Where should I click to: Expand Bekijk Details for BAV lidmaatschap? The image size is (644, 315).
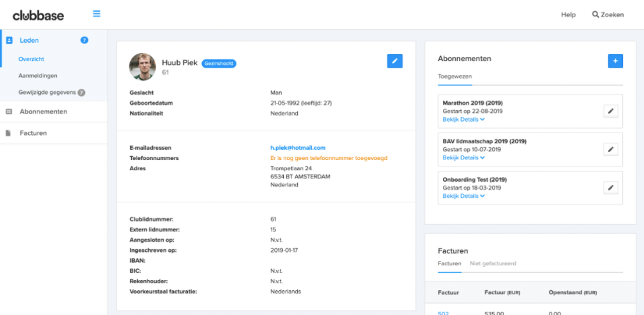click(x=463, y=158)
